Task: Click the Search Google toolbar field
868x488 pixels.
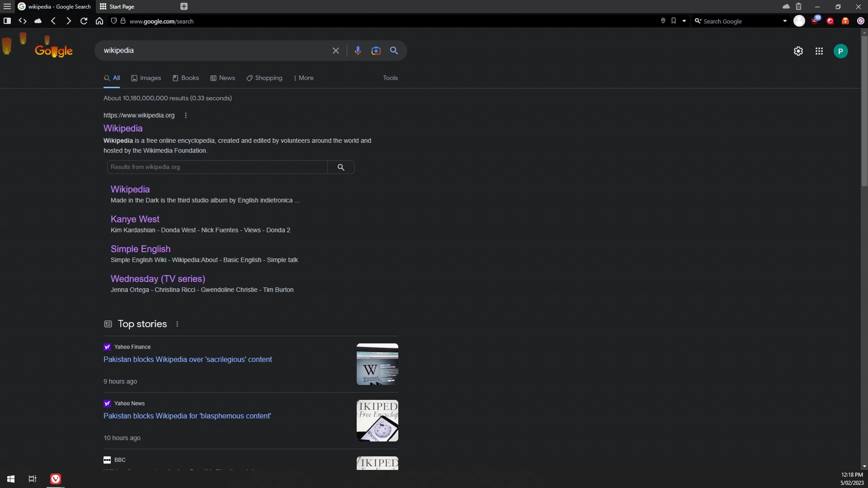Action: pos(741,21)
